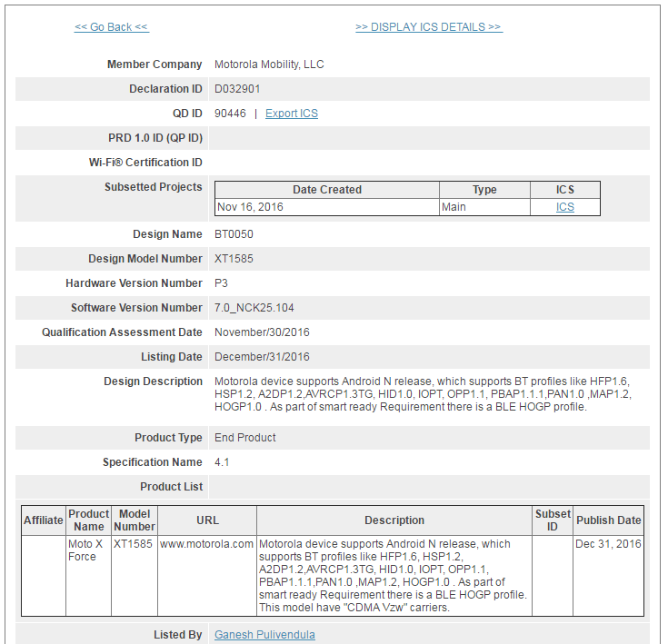Click the 'Type' column header in Subsetted Projects
The width and height of the screenshot is (668, 644).
(x=484, y=190)
